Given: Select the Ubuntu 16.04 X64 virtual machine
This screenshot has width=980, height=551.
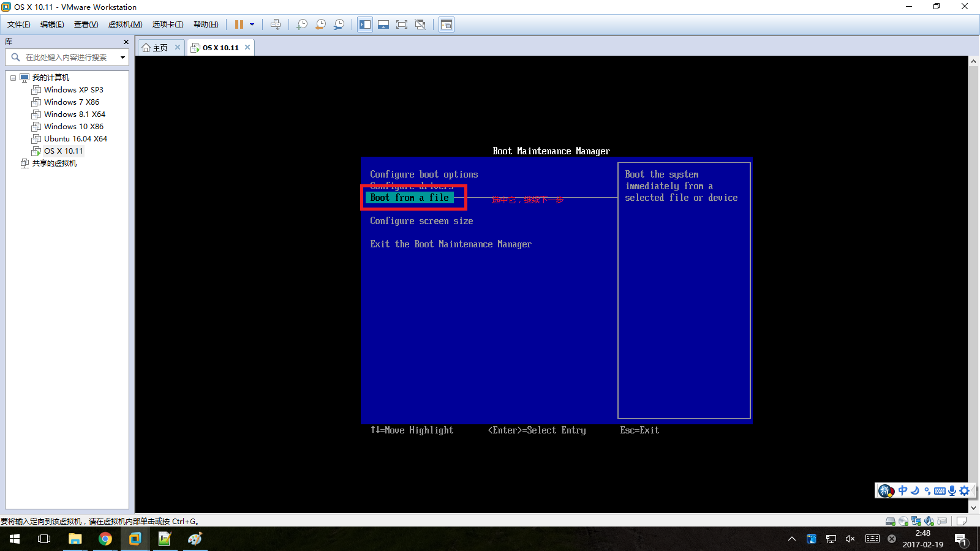Looking at the screenshot, I should point(74,138).
